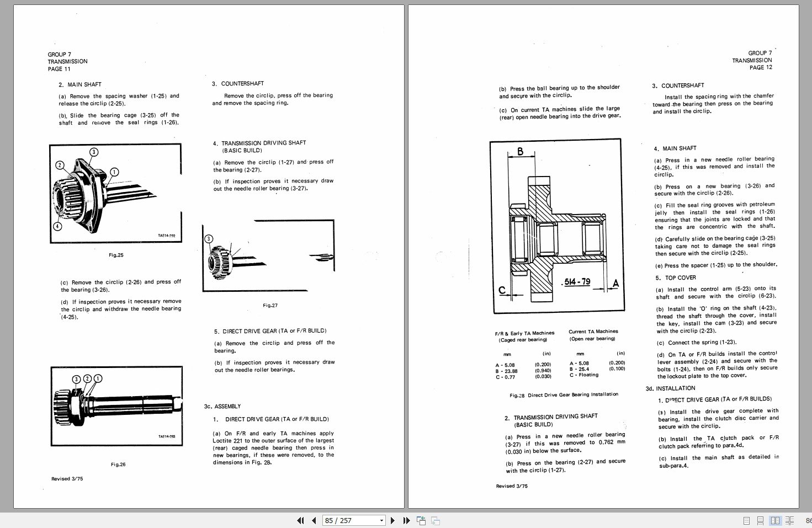Click the 'PAGE 11' header text

[x=59, y=69]
